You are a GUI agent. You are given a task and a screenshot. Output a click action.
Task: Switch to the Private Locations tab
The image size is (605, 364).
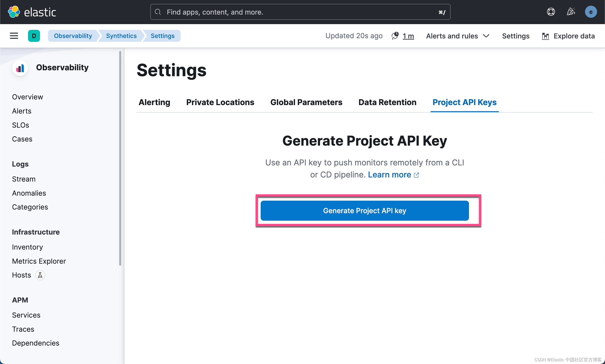point(220,102)
